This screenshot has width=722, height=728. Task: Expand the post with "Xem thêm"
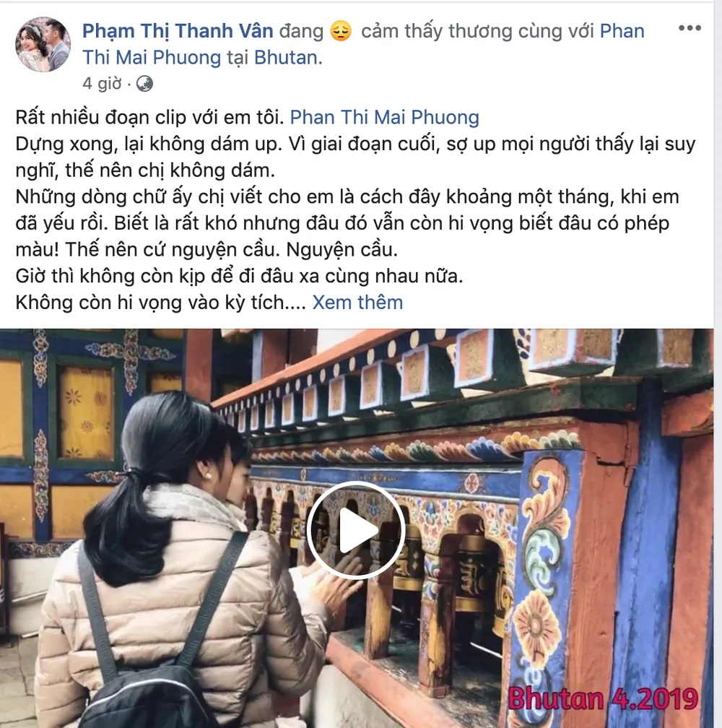[x=357, y=303]
